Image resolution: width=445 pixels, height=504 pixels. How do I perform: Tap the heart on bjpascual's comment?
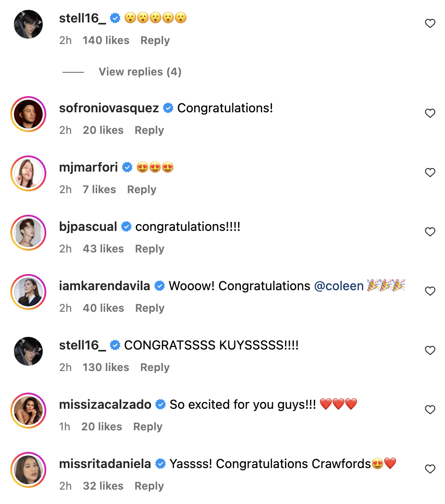430,232
